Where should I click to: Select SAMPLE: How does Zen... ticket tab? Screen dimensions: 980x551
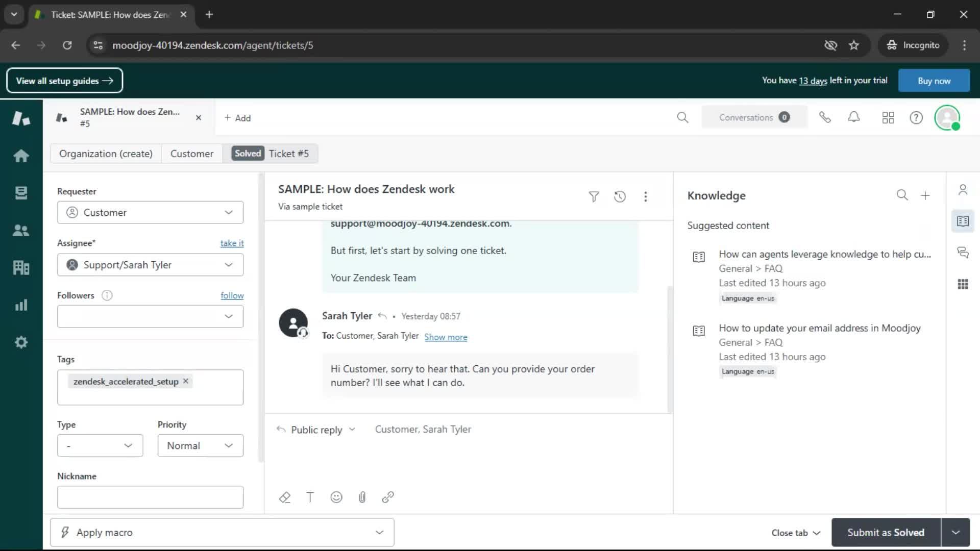[130, 117]
